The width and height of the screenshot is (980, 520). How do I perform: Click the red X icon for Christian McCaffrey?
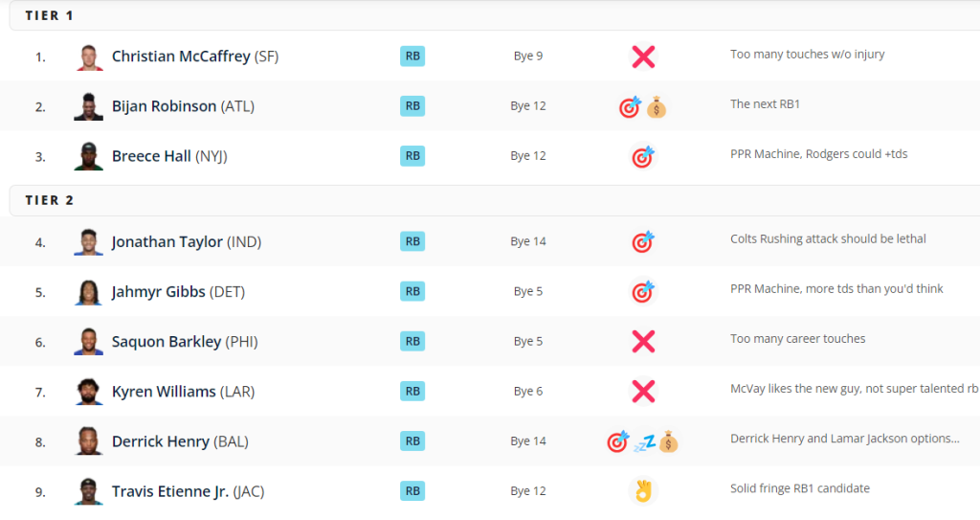(643, 57)
